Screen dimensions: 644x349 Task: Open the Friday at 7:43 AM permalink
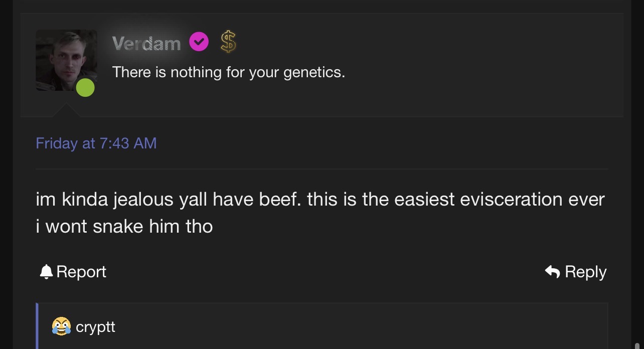[96, 143]
